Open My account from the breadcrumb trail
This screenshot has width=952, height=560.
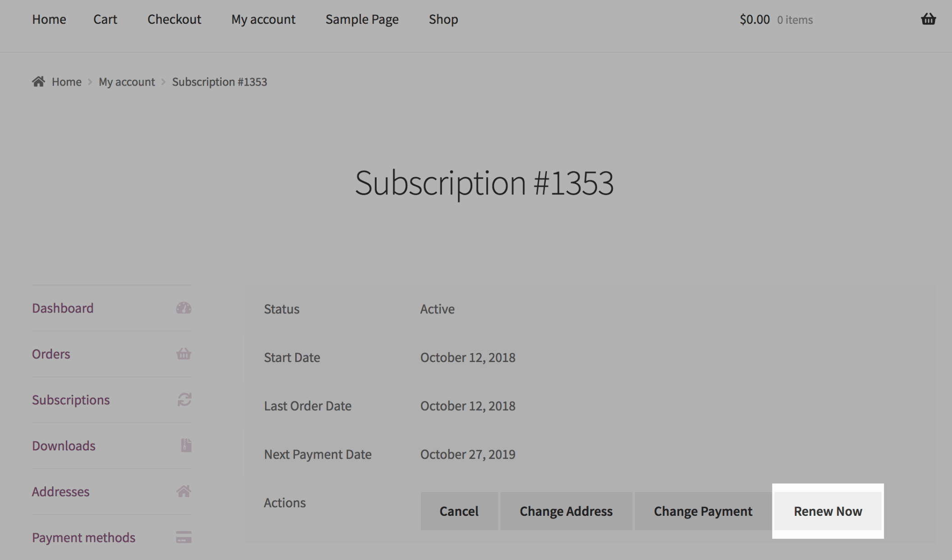(126, 82)
